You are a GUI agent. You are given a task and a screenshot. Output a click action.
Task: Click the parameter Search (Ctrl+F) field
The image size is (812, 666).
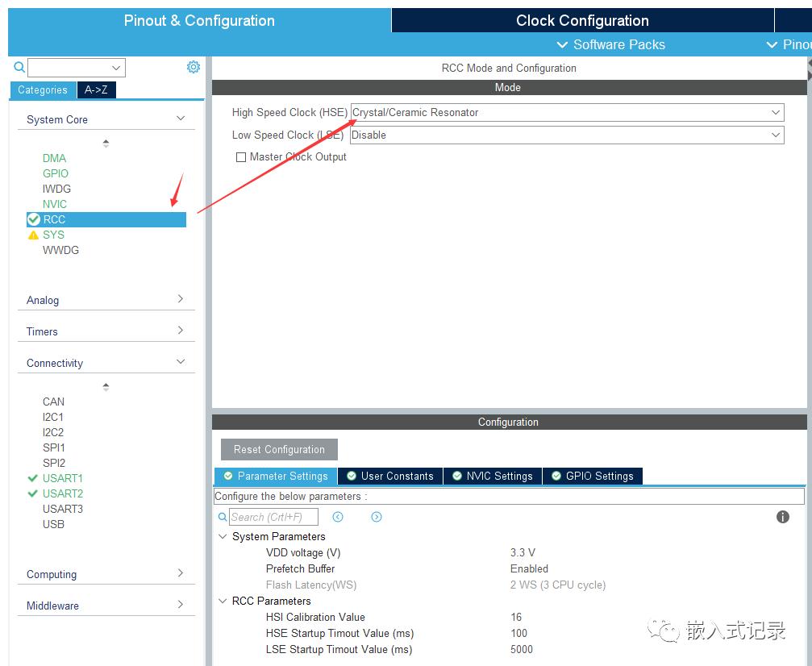click(273, 517)
